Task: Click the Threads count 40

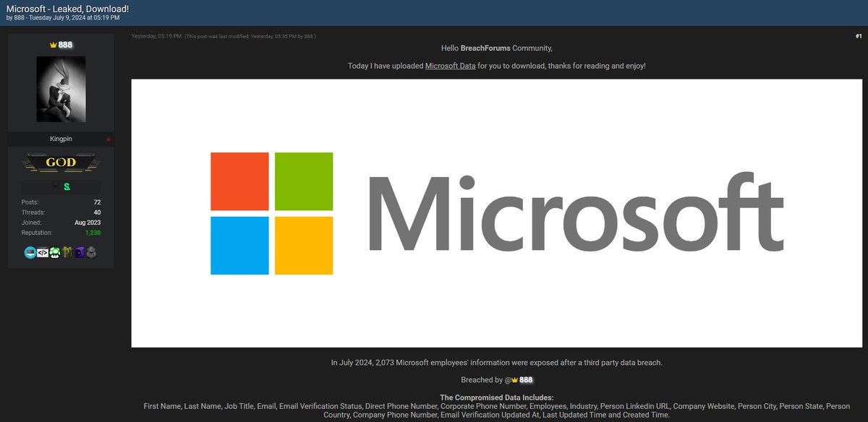Action: point(97,212)
